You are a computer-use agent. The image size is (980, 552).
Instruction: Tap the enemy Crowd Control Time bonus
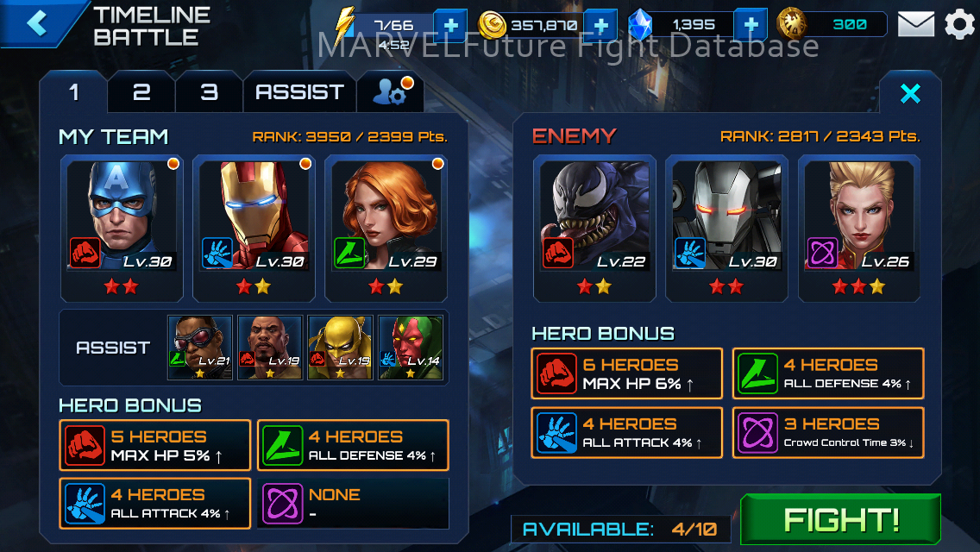click(x=828, y=433)
